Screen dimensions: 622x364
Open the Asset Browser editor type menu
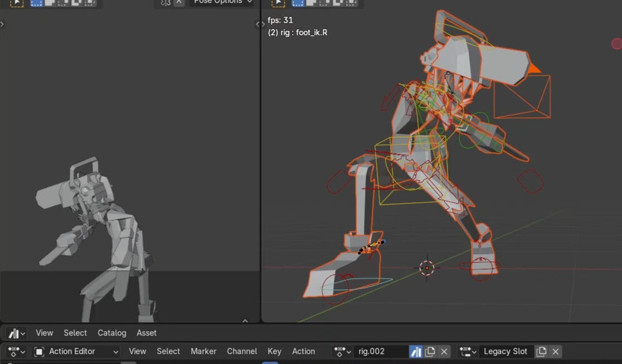click(x=16, y=333)
